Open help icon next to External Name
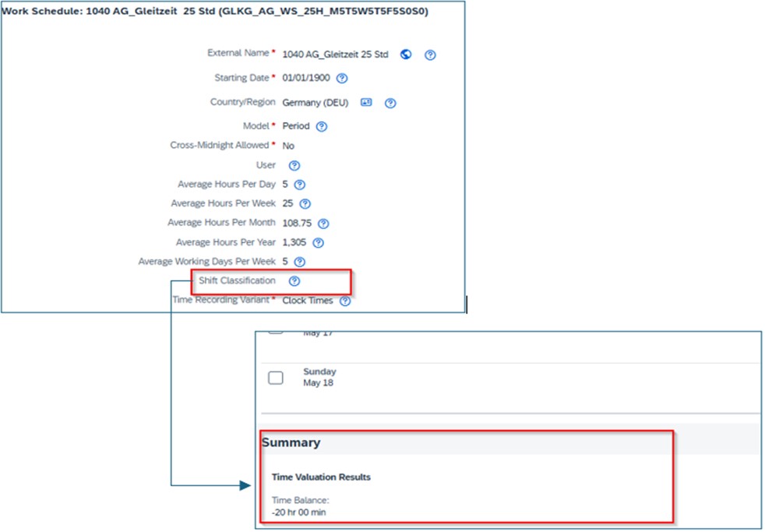765x532 pixels. coord(430,55)
